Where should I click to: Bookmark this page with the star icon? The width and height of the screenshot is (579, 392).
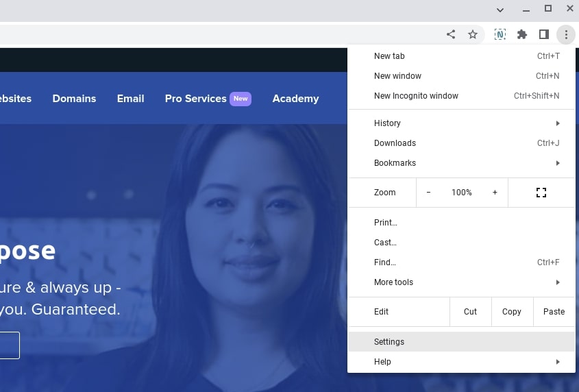[x=473, y=34]
